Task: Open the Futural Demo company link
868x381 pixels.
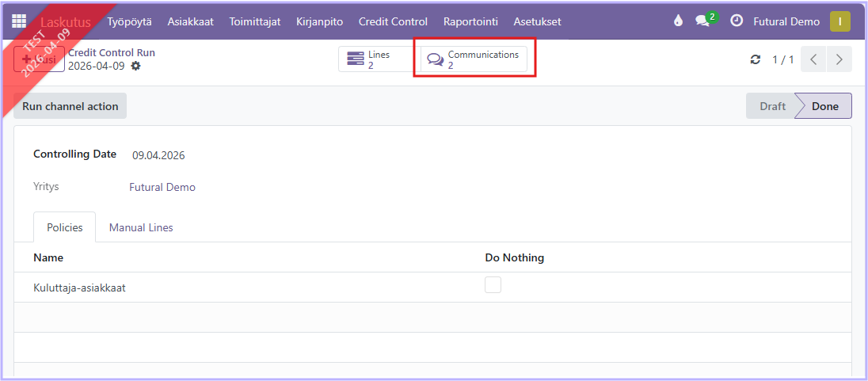Action: [x=162, y=188]
